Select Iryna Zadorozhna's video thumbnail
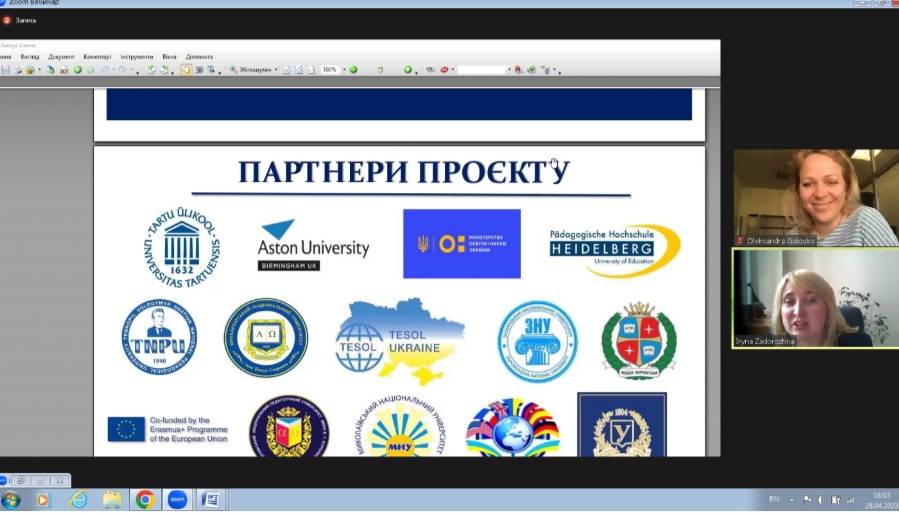The image size is (899, 515). coord(816,298)
